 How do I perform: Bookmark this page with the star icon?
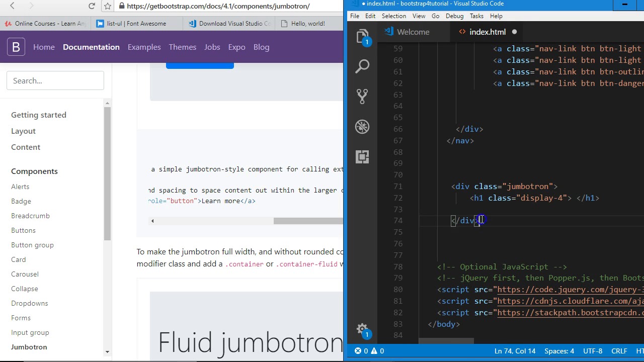(107, 6)
